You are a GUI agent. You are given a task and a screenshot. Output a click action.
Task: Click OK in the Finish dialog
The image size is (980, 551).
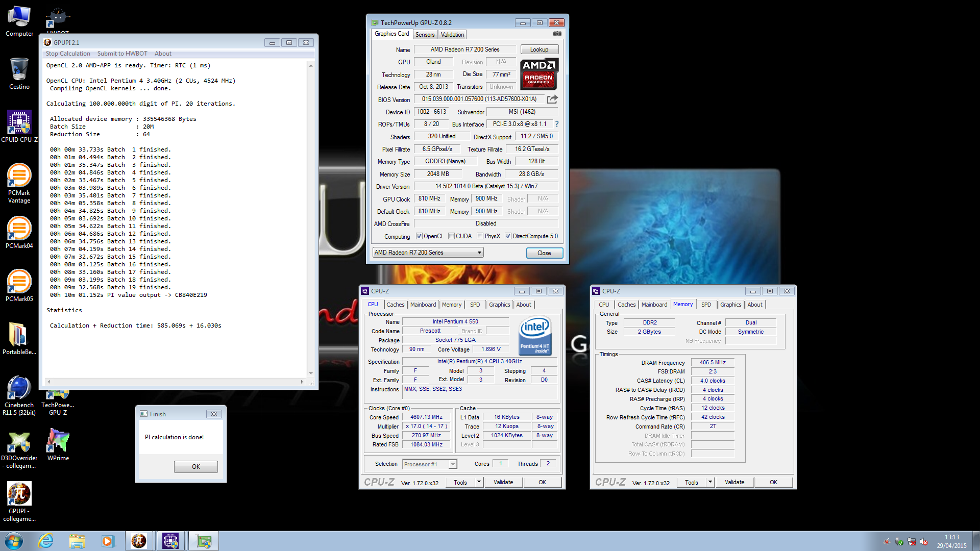pyautogui.click(x=196, y=467)
